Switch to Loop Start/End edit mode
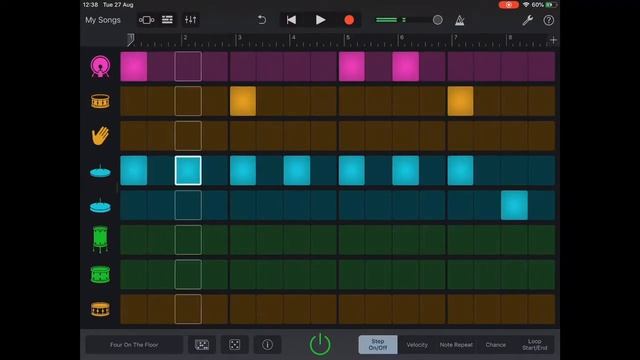 [x=535, y=345]
